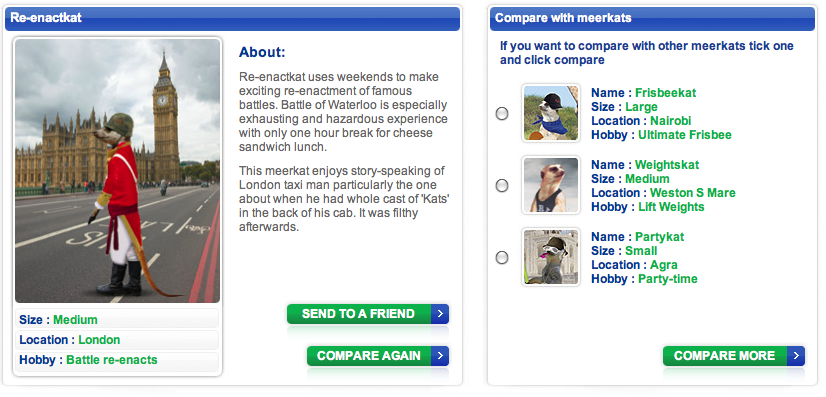Viewport: 826px width, 397px height.
Task: Click the Weightskat name text
Action: click(x=667, y=165)
